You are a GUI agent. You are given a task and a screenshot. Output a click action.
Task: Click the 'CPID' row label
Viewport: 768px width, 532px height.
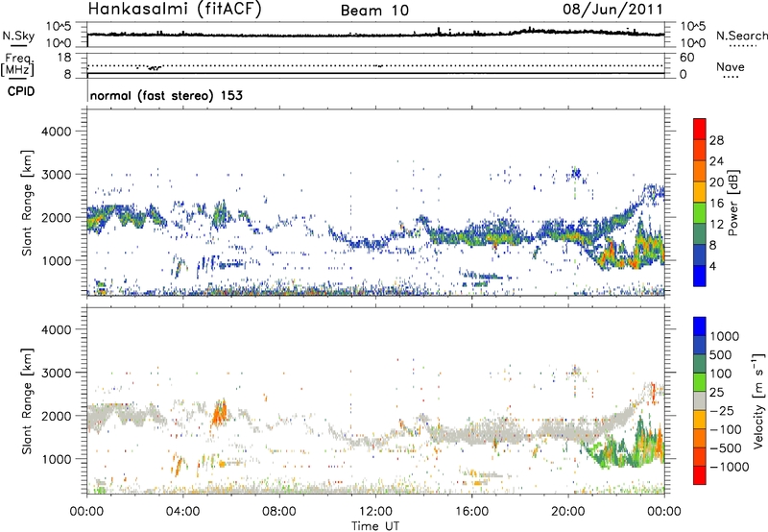pyautogui.click(x=21, y=91)
